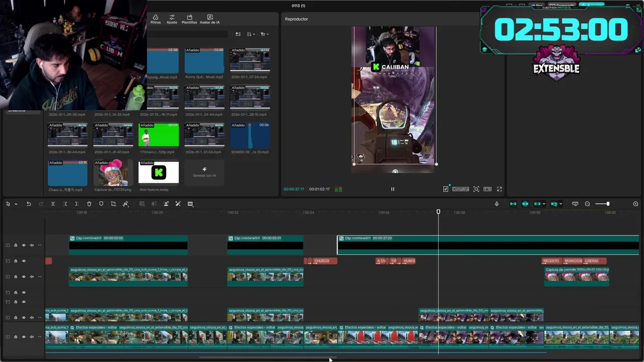Hide the CHUECO! text track
644x362 pixels.
(x=24, y=261)
